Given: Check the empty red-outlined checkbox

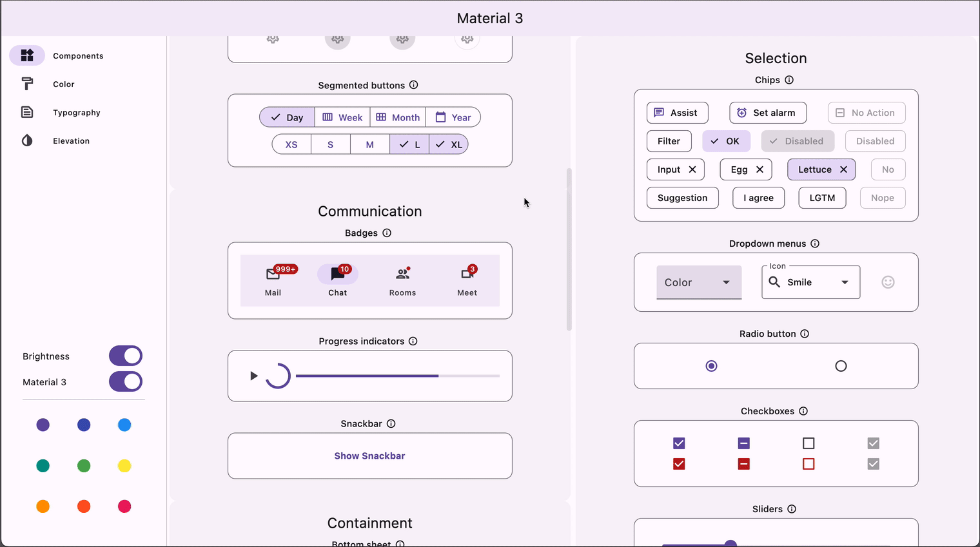Looking at the screenshot, I should coord(808,464).
